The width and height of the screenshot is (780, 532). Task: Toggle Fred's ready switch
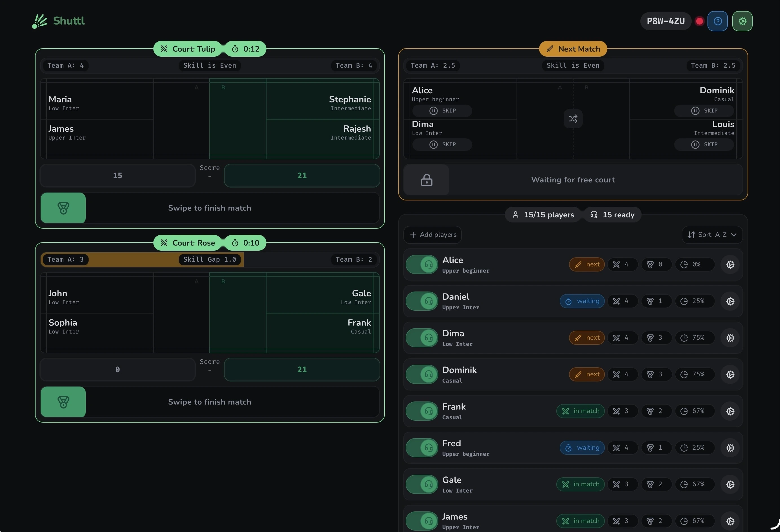(x=422, y=448)
